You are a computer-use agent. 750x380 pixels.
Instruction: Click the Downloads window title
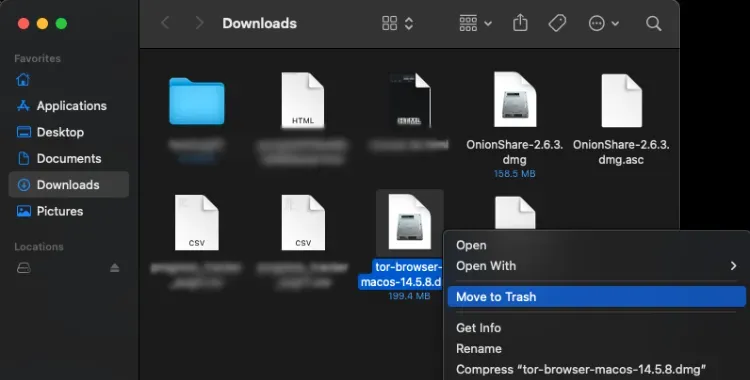coord(259,23)
